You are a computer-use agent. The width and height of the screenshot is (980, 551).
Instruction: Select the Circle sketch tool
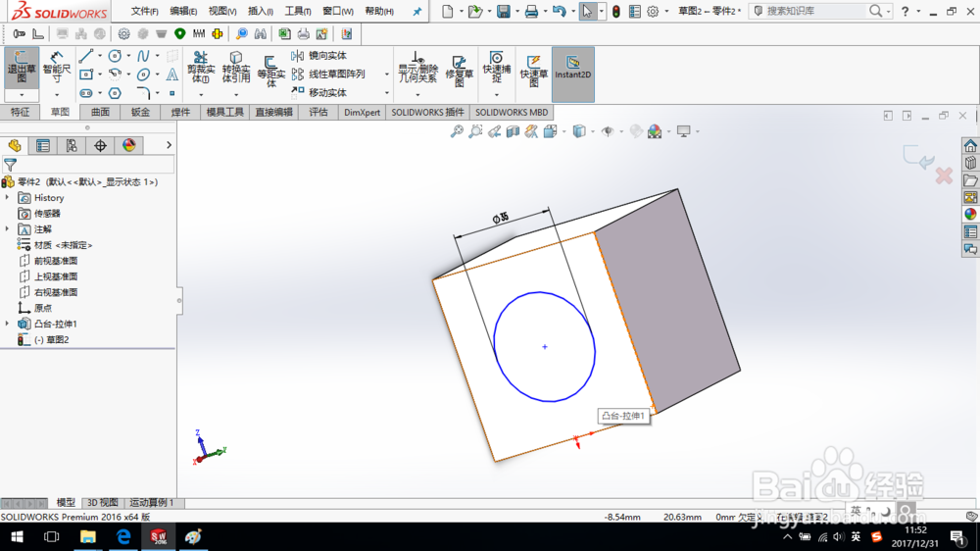(x=115, y=56)
